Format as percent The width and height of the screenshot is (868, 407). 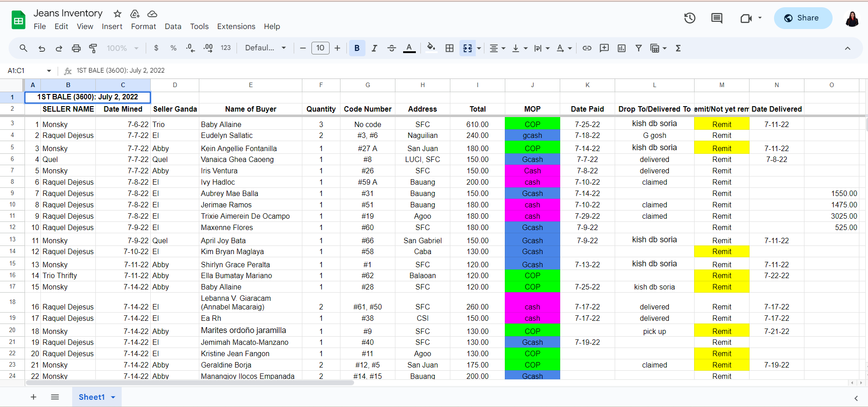(x=173, y=48)
